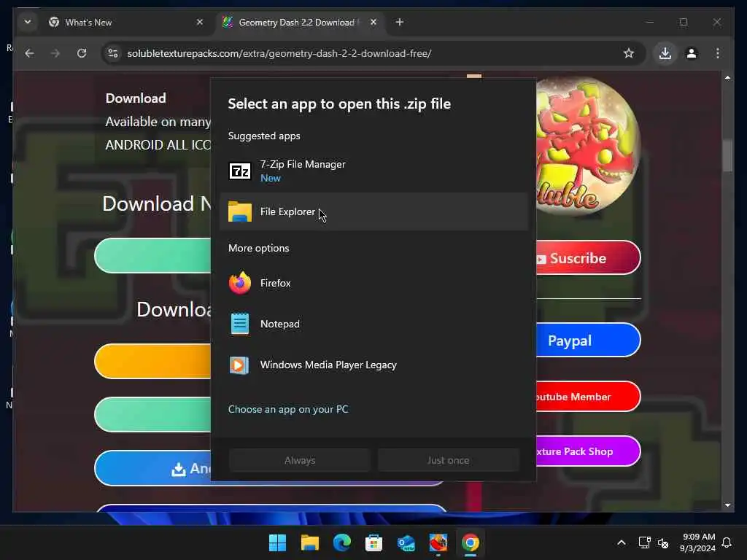Expand the tab search dropdown
Image resolution: width=747 pixels, height=560 pixels.
pos(28,22)
